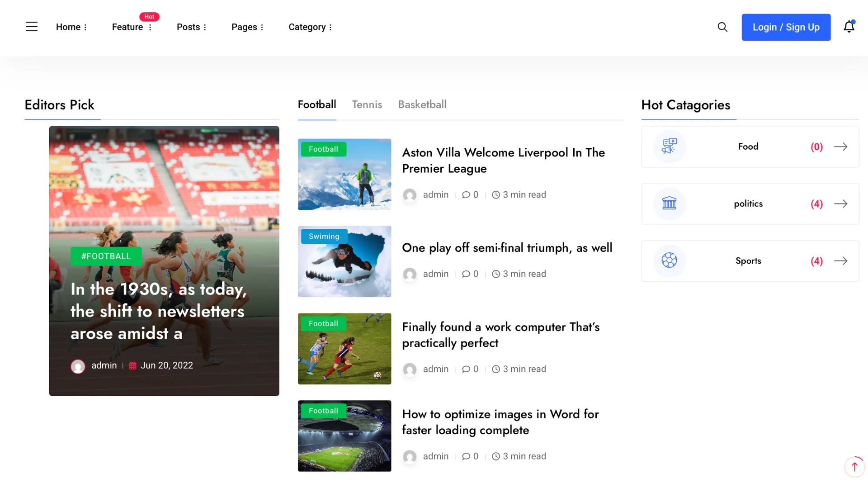This screenshot has height=502, width=868.
Task: Click the Swiming badge on the skydiver thumbnail
Action: 324,237
